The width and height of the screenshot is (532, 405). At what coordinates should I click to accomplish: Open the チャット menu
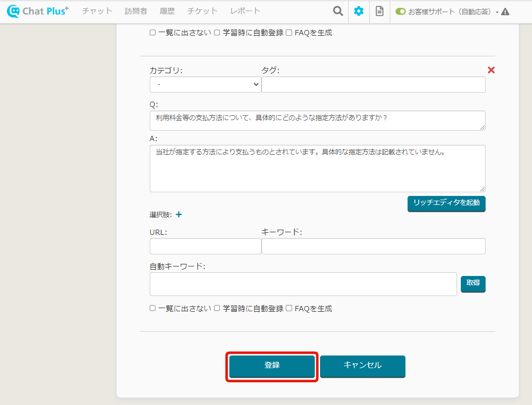(x=97, y=11)
